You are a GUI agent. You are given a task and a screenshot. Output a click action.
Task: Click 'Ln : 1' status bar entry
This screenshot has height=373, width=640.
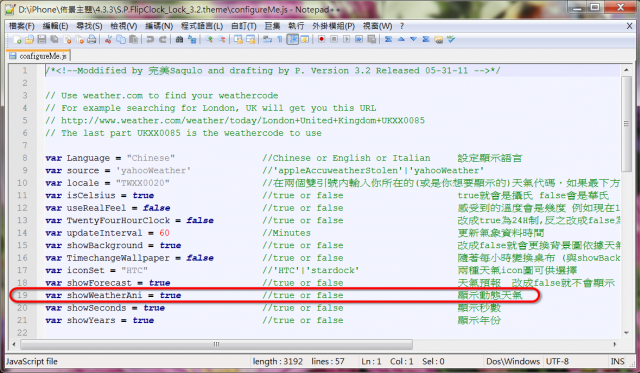371,362
